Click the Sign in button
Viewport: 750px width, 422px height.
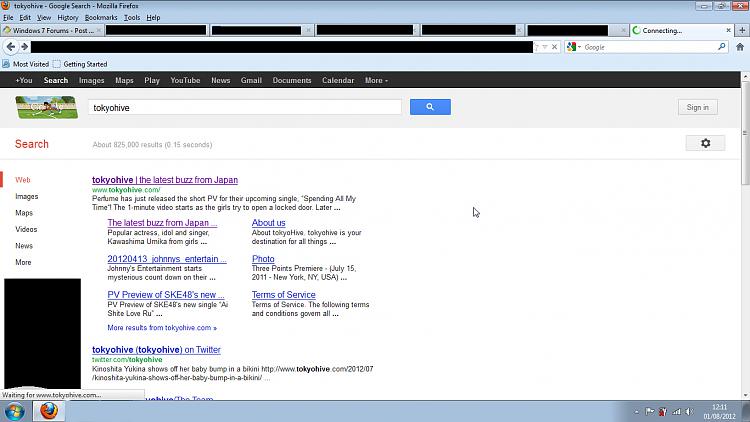(697, 107)
